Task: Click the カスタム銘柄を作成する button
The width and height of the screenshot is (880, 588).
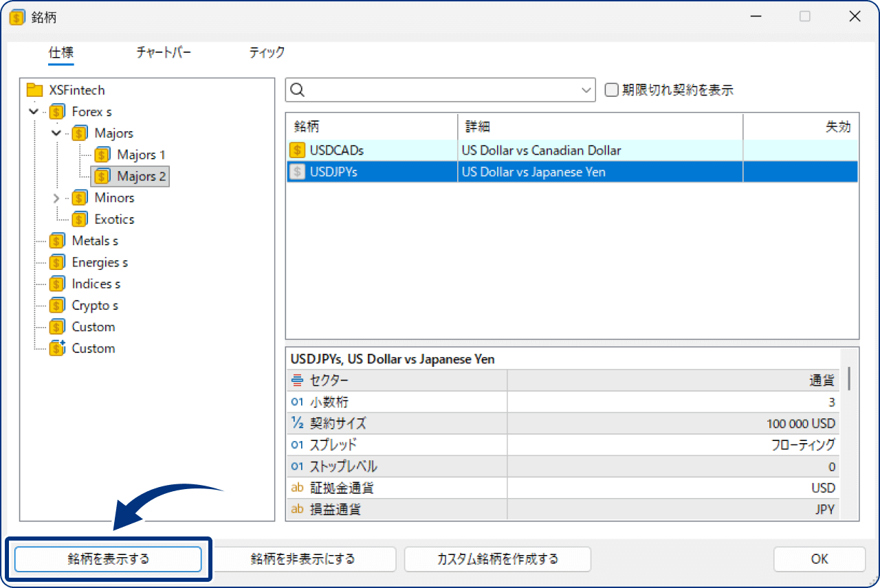Action: 497,558
